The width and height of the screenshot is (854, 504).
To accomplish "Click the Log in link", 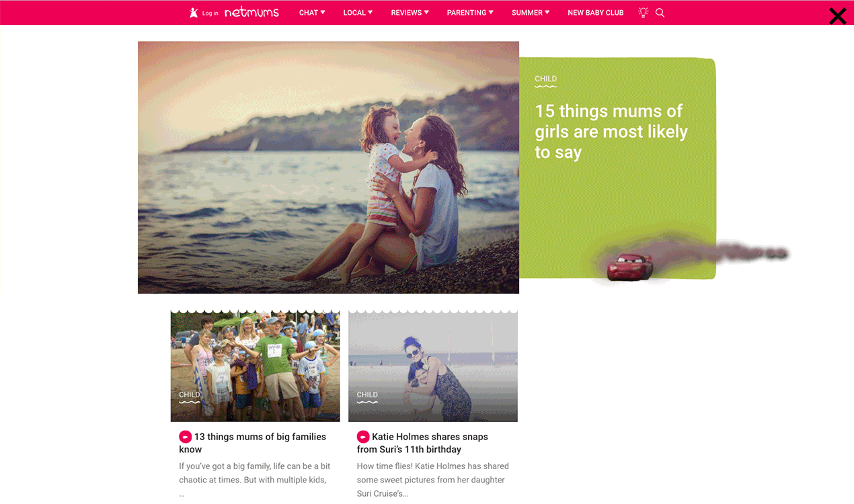I will pos(210,13).
